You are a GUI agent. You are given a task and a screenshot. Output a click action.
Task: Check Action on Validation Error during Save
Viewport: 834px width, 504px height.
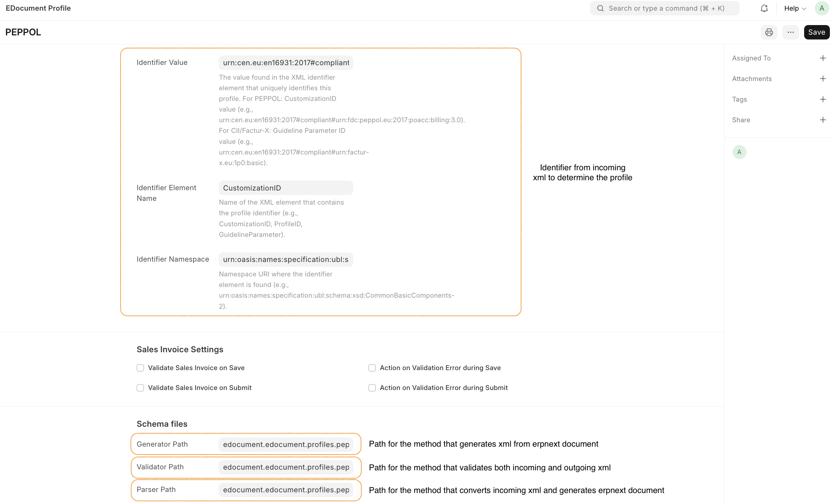[x=372, y=368]
